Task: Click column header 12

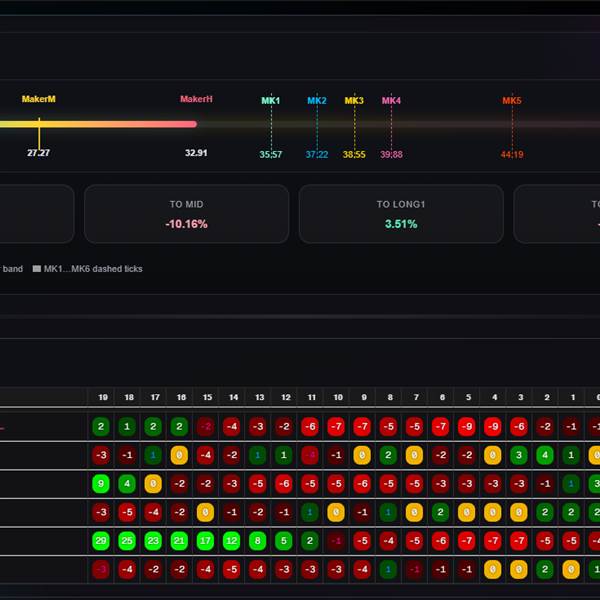Action: [286, 397]
